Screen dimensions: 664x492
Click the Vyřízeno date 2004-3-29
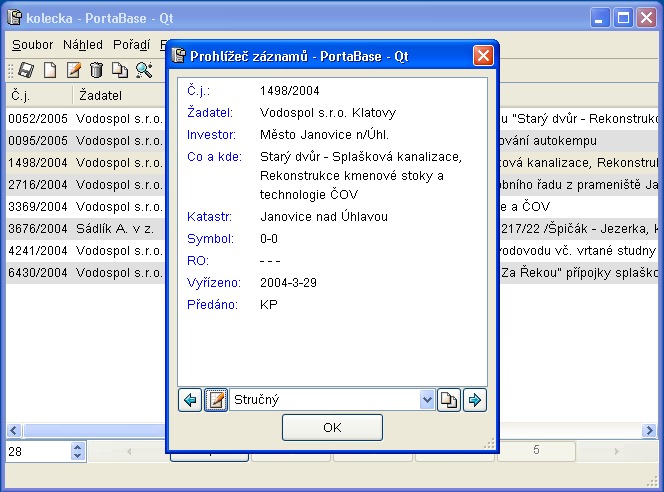pos(288,283)
